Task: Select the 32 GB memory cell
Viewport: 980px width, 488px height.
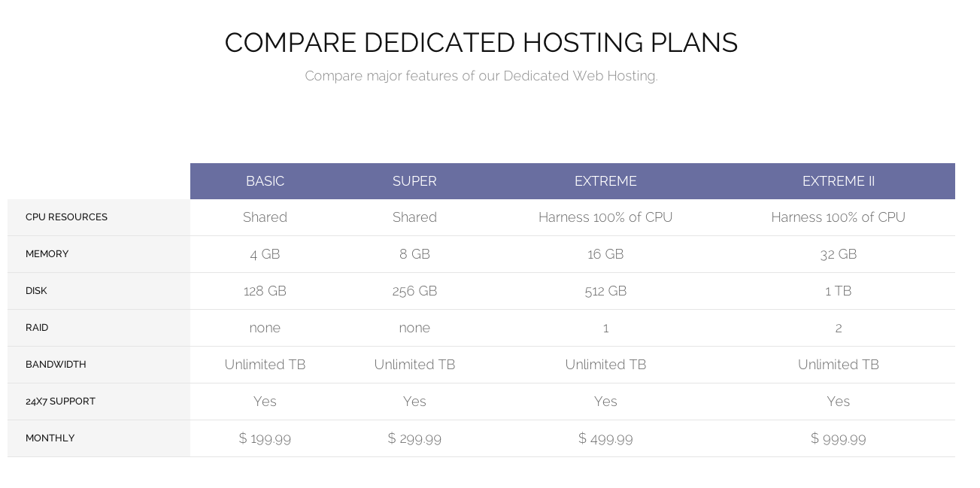Action: click(838, 254)
